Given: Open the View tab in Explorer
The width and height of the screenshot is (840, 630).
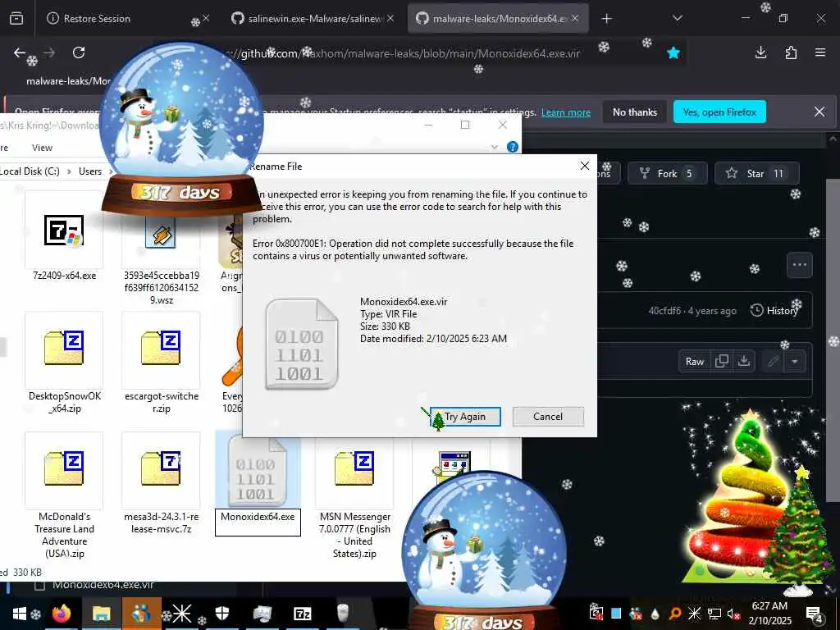Looking at the screenshot, I should (42, 148).
